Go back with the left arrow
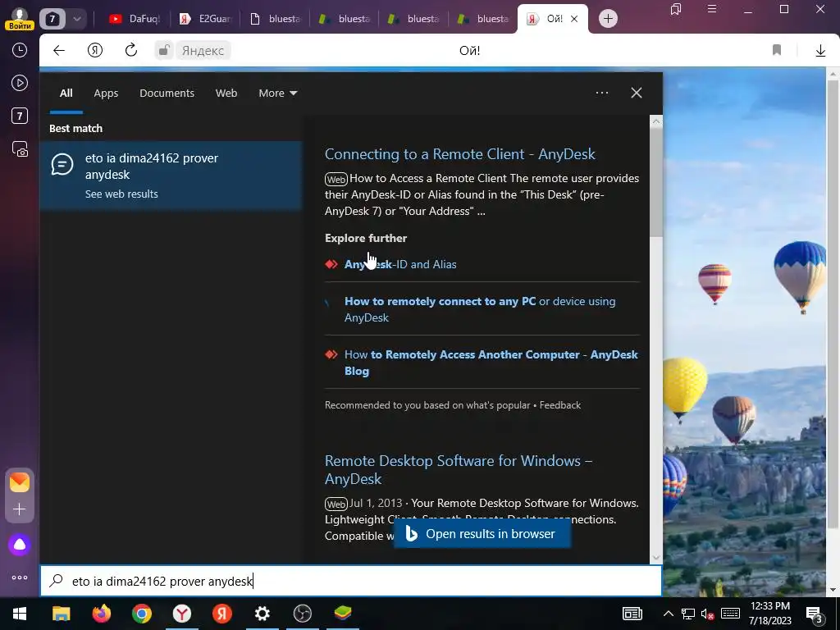 [59, 50]
